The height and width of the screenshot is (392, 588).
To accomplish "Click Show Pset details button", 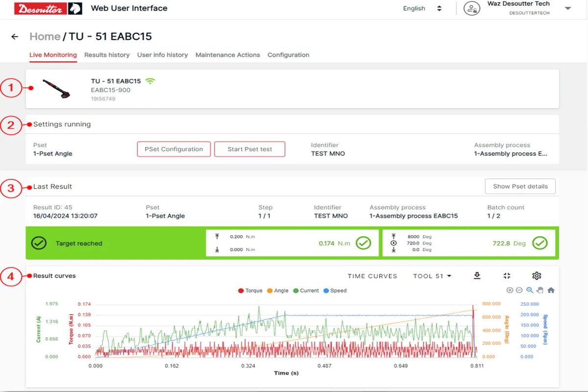I will tap(520, 186).
